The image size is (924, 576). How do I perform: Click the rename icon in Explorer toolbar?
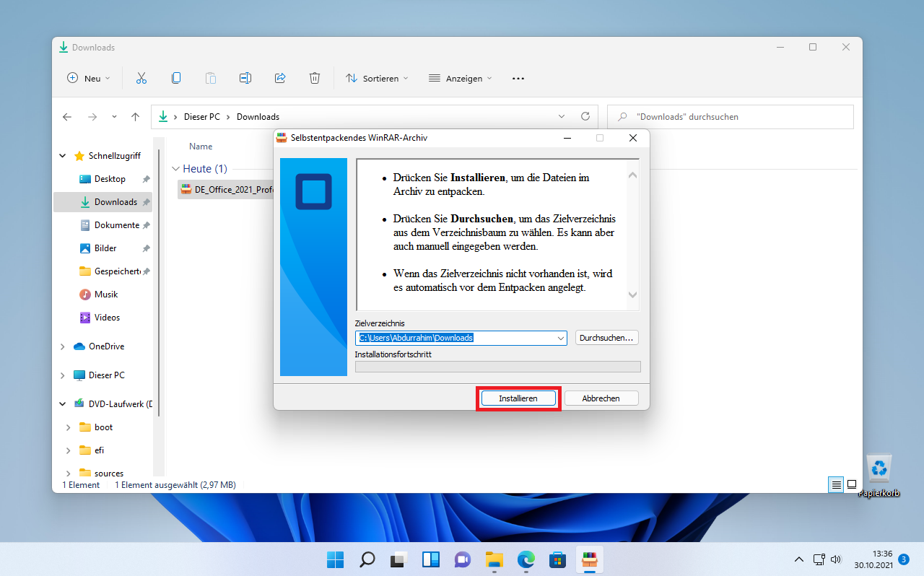click(x=245, y=78)
